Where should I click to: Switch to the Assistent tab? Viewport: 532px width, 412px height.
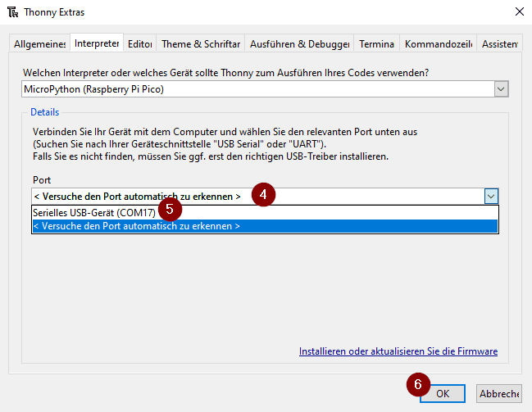coord(499,44)
